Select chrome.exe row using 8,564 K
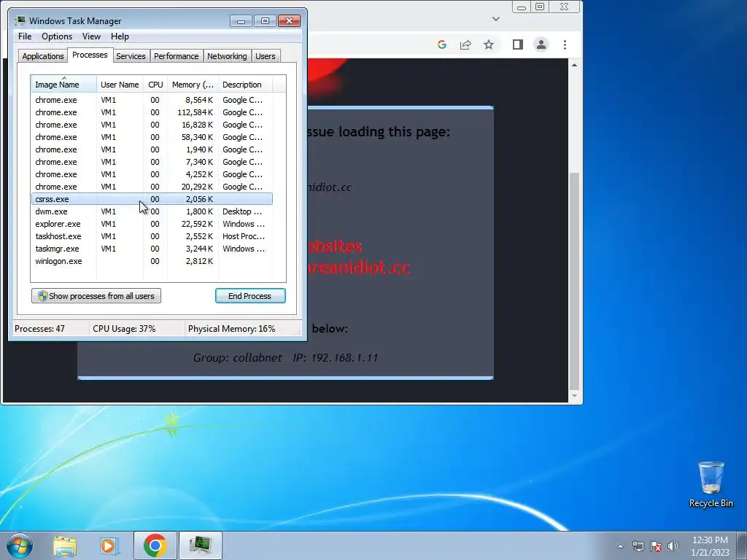This screenshot has width=747, height=560. pyautogui.click(x=152, y=100)
